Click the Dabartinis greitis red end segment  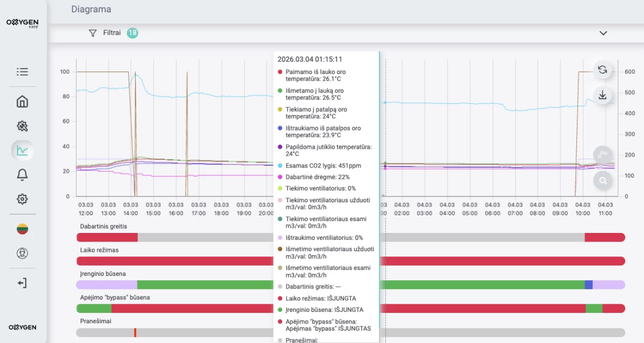(604, 237)
